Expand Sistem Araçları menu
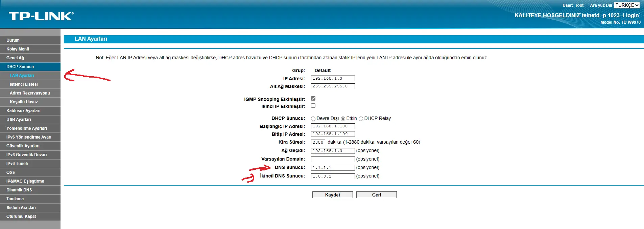 30,208
